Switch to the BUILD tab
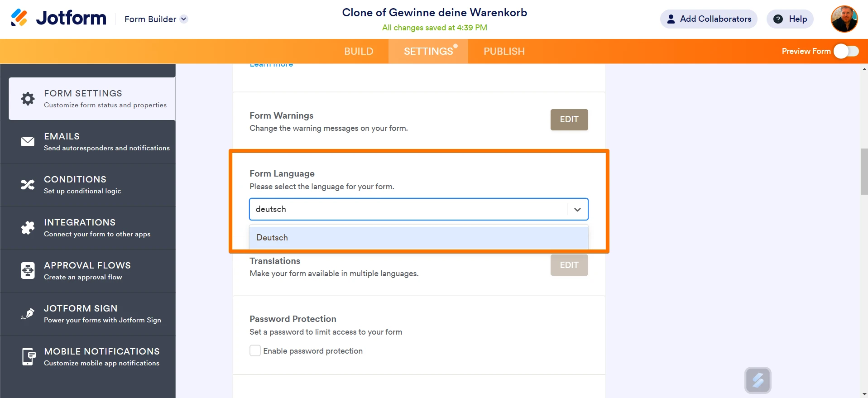This screenshot has height=398, width=868. pyautogui.click(x=359, y=51)
